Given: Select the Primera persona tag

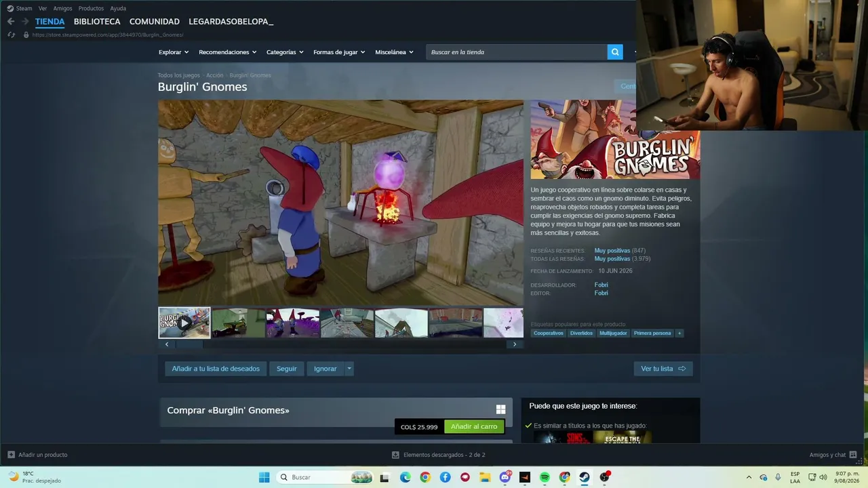Looking at the screenshot, I should coord(652,333).
